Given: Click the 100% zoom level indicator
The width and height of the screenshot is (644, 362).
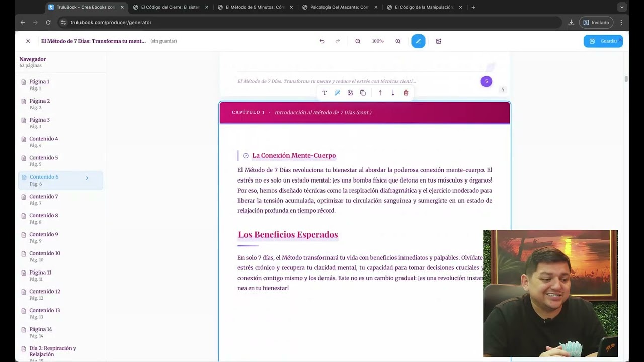Looking at the screenshot, I should pyautogui.click(x=378, y=41).
